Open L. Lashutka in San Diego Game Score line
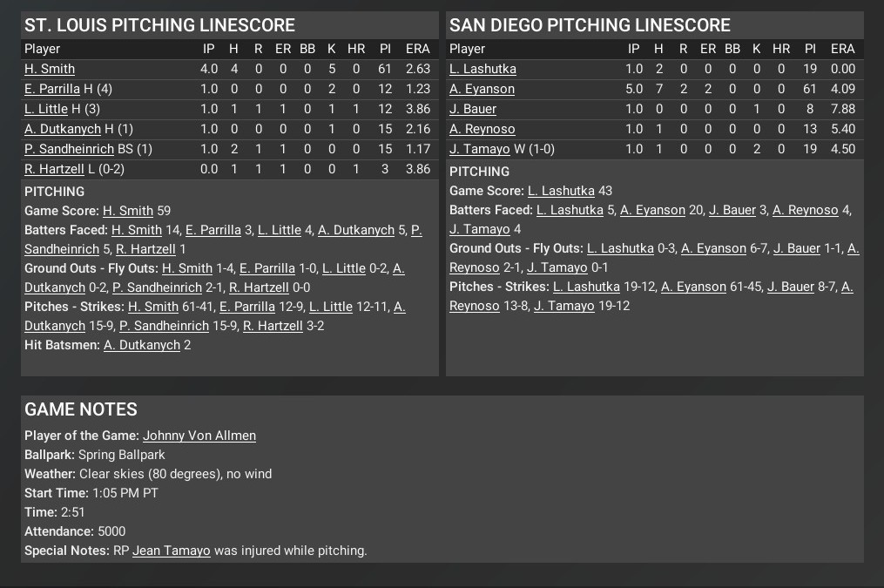The height and width of the screenshot is (588, 884). tap(562, 191)
